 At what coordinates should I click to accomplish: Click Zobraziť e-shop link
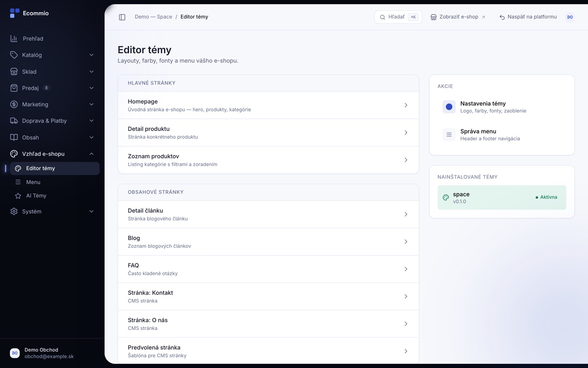(458, 17)
